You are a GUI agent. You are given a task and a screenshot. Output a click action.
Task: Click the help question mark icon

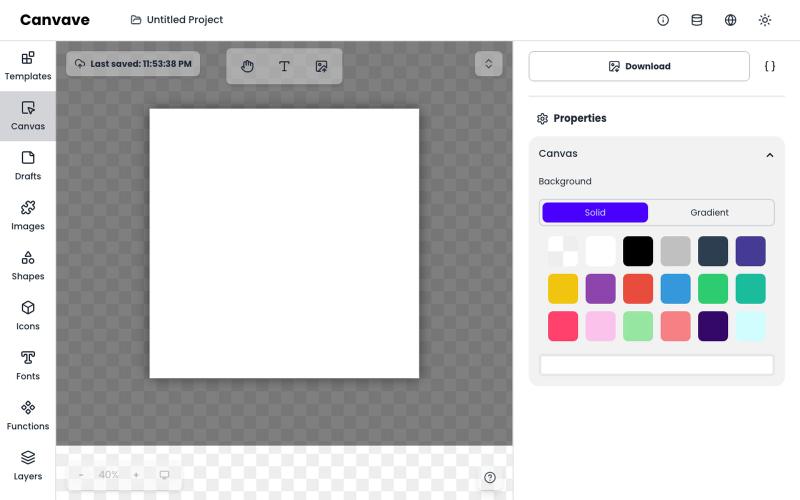pyautogui.click(x=490, y=478)
